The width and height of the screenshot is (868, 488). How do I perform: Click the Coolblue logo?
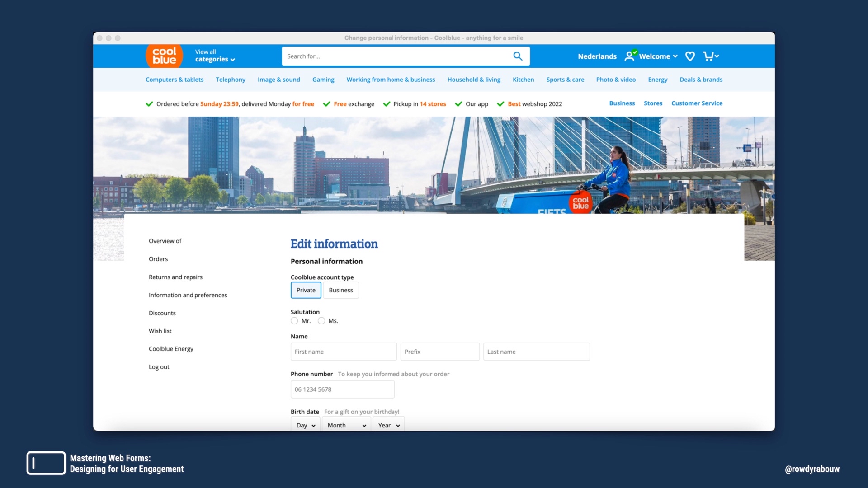(x=164, y=56)
